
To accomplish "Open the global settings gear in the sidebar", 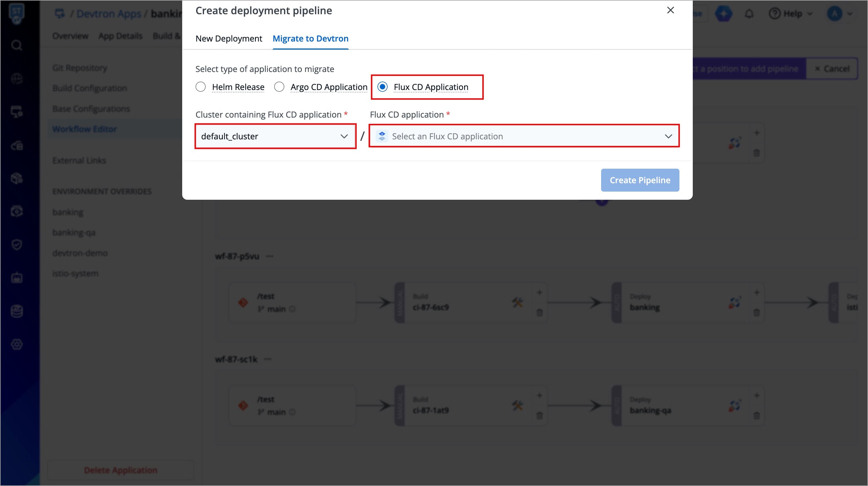I will (x=17, y=344).
